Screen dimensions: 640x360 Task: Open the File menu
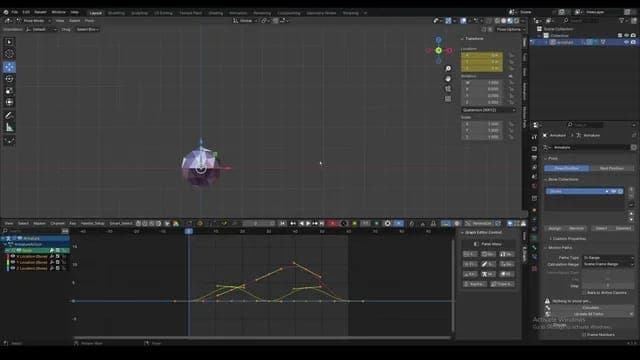pos(15,12)
